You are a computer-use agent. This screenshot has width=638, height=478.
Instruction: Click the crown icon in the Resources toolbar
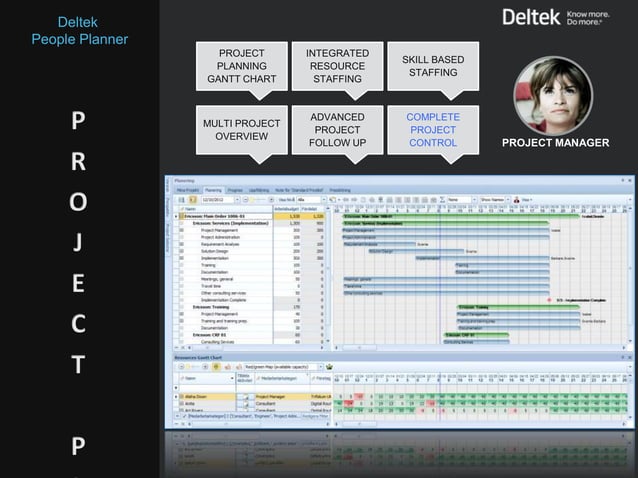329,367
